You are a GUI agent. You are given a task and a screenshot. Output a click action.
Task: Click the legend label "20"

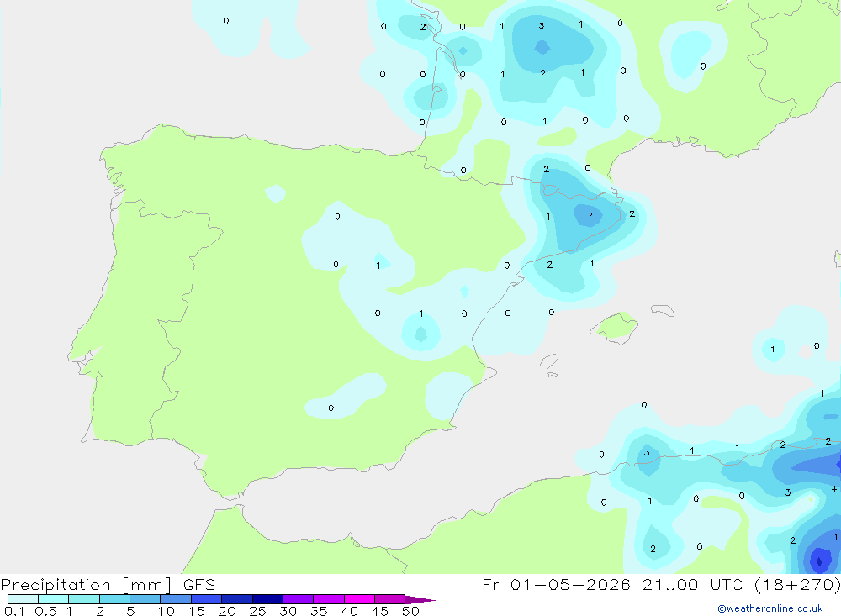(227, 611)
